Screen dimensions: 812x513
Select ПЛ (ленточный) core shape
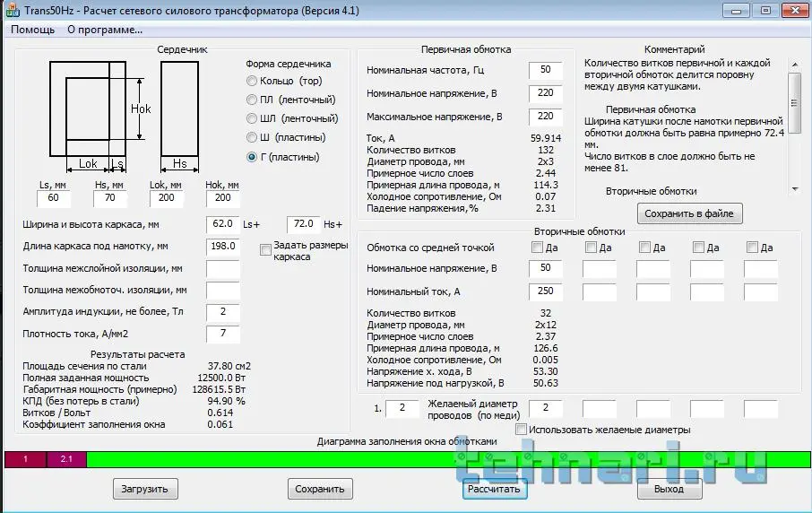click(252, 100)
